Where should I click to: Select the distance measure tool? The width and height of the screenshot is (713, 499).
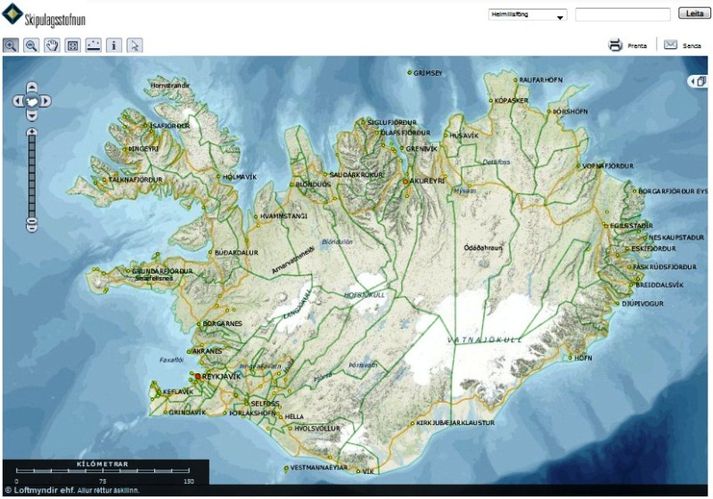pyautogui.click(x=94, y=45)
